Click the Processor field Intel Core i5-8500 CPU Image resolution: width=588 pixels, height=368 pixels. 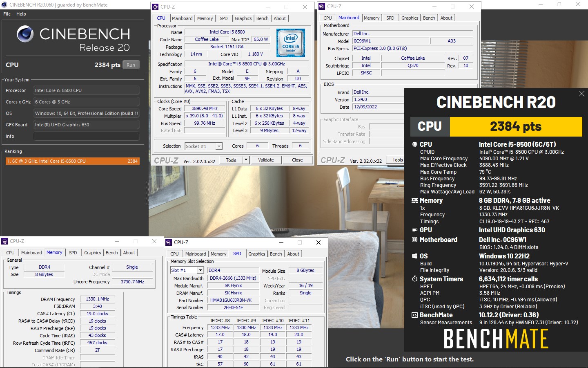point(86,90)
